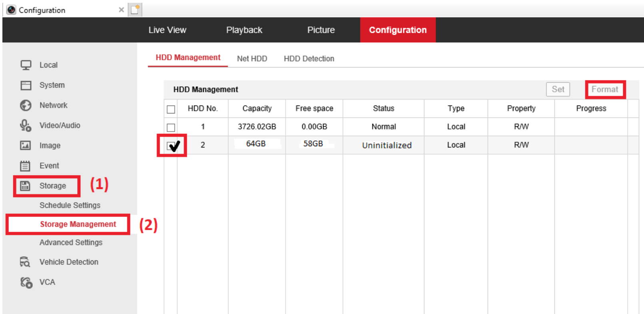Click HDD number 2 cell
The height and width of the screenshot is (314, 644).
click(203, 145)
